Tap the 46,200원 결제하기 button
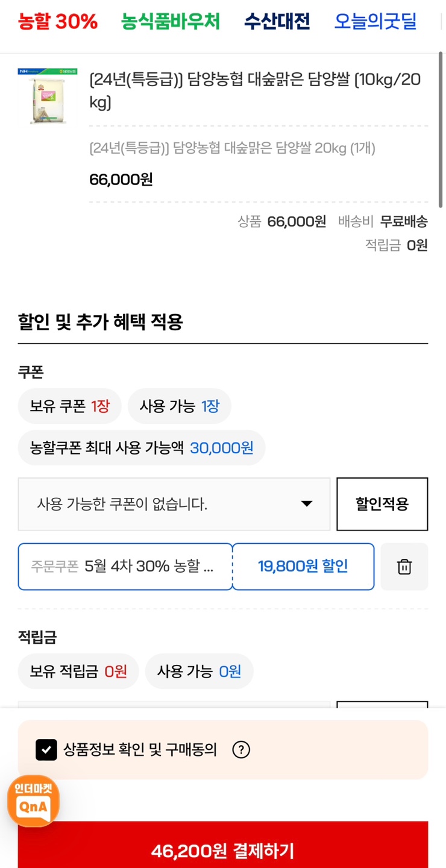446x868 pixels. [223, 851]
